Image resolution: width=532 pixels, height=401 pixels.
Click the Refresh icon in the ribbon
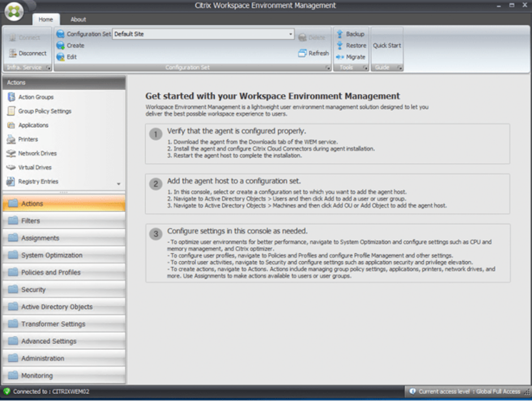coord(302,53)
